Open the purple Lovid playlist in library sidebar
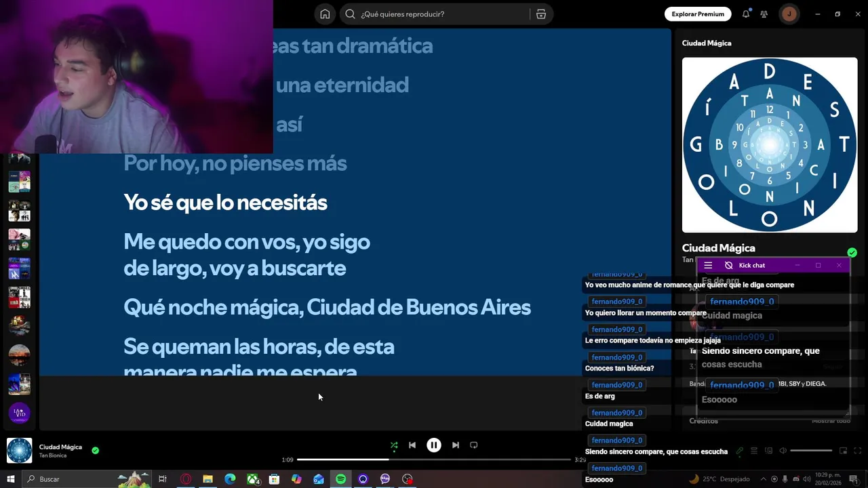868x488 pixels. click(19, 413)
